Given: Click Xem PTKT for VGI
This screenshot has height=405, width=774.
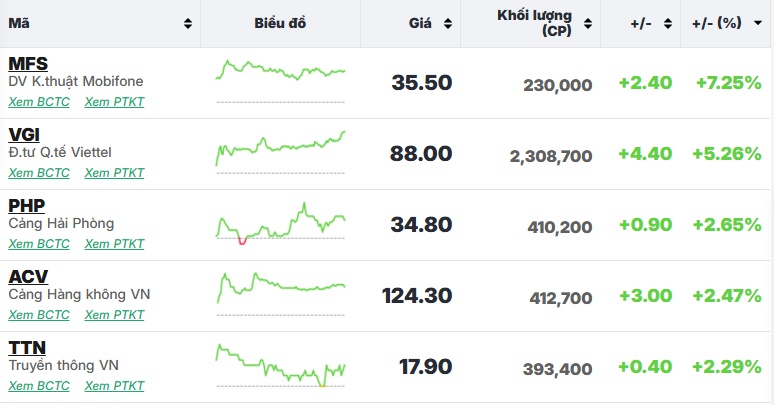Looking at the screenshot, I should point(114,172).
